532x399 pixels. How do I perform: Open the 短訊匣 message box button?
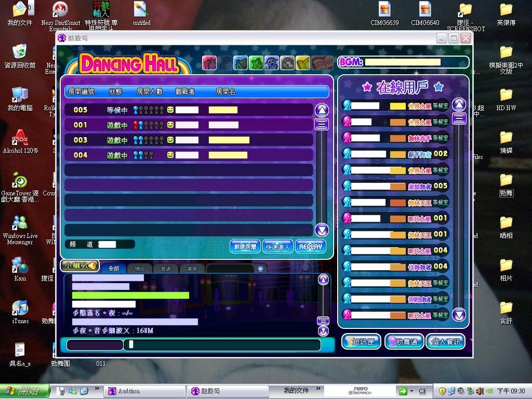362,341
